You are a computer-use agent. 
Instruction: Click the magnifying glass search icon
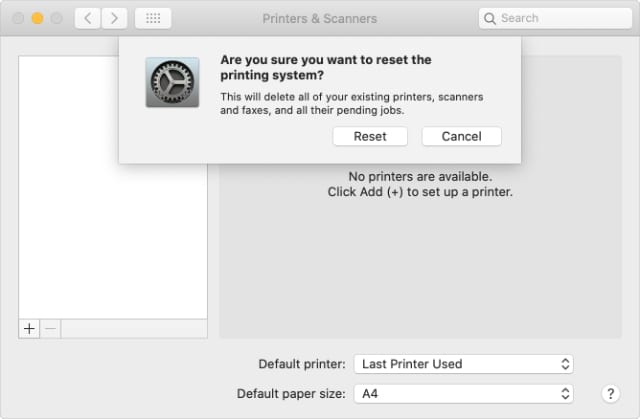pos(489,18)
